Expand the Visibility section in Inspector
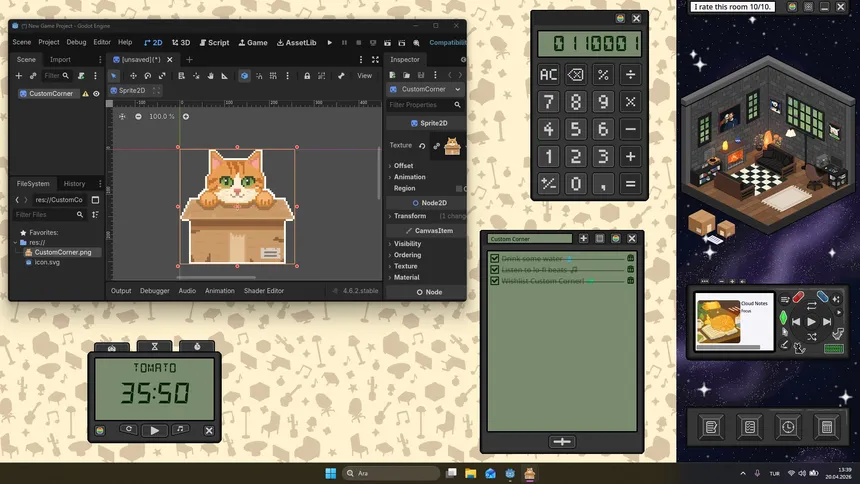This screenshot has height=484, width=860. (407, 244)
